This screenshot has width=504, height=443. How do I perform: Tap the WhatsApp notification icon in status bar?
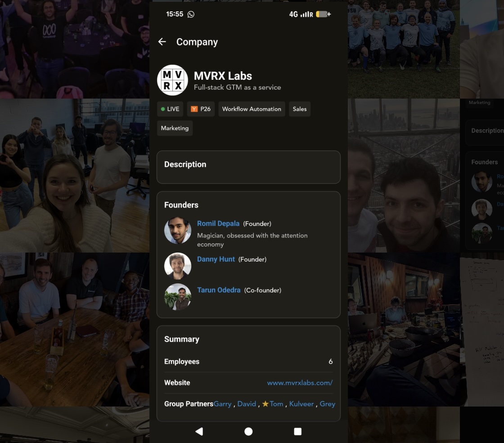point(191,14)
